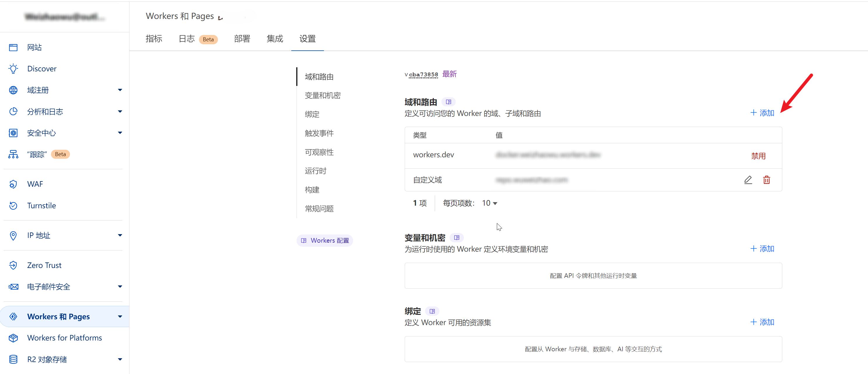Click 禁用 to disable workers.dev domain
This screenshot has height=374, width=868.
(x=758, y=156)
